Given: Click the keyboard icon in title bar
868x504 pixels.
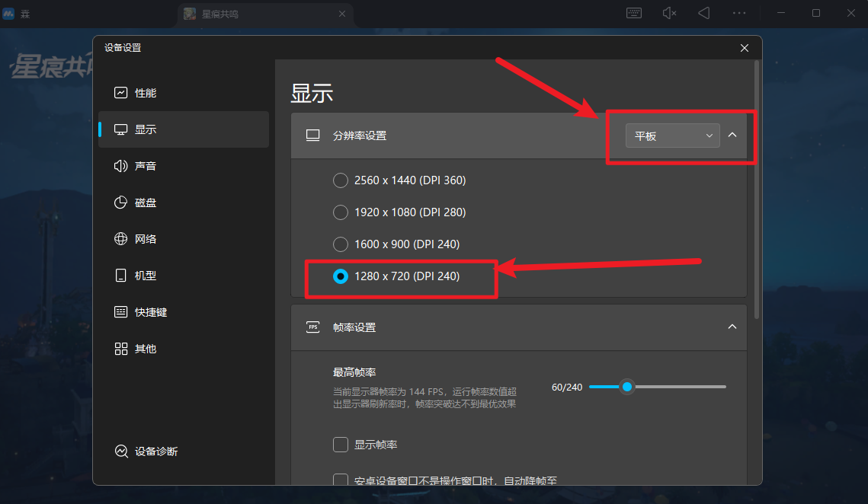Looking at the screenshot, I should coord(634,13).
